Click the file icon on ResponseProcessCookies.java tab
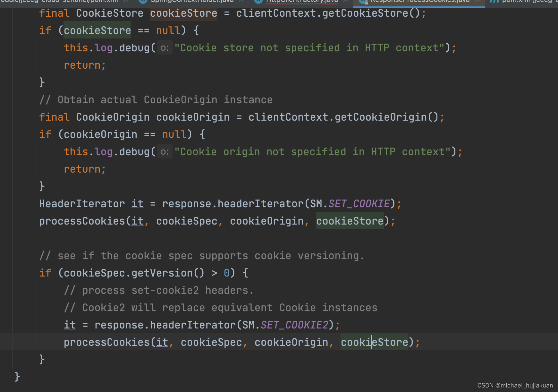 pos(363,1)
